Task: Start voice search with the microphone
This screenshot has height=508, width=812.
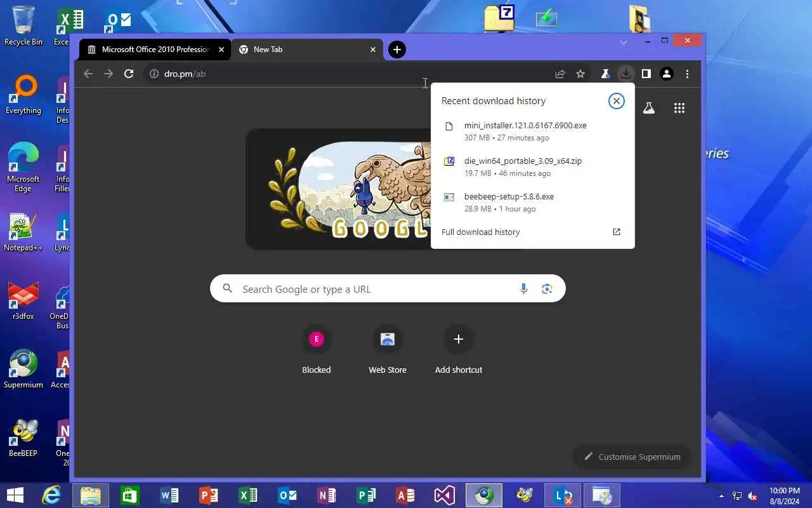Action: (523, 289)
